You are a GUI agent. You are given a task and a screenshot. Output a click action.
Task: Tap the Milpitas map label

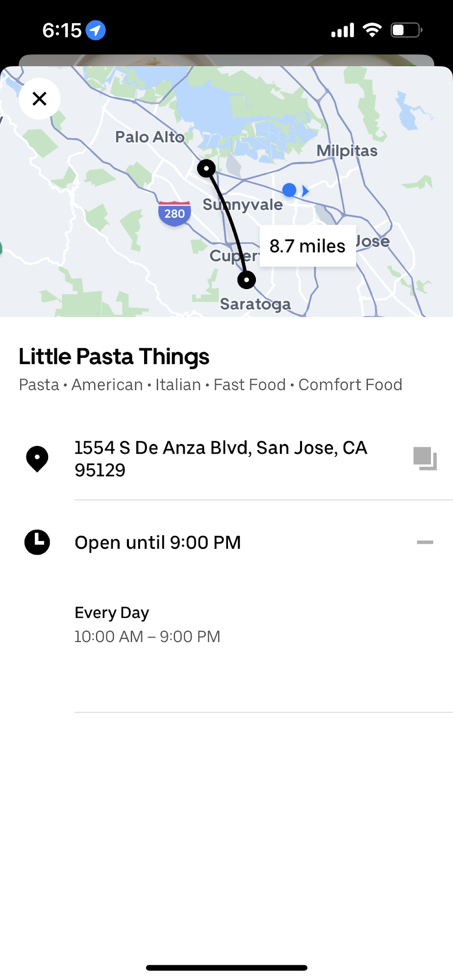pyautogui.click(x=347, y=151)
